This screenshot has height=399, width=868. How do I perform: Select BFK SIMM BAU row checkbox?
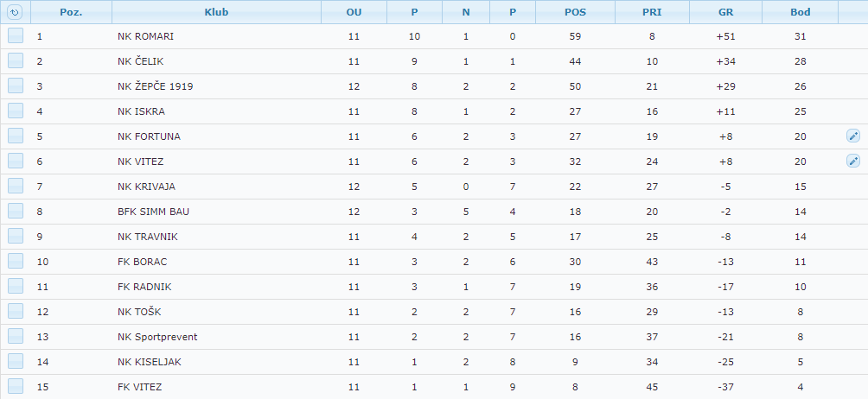[16, 212]
